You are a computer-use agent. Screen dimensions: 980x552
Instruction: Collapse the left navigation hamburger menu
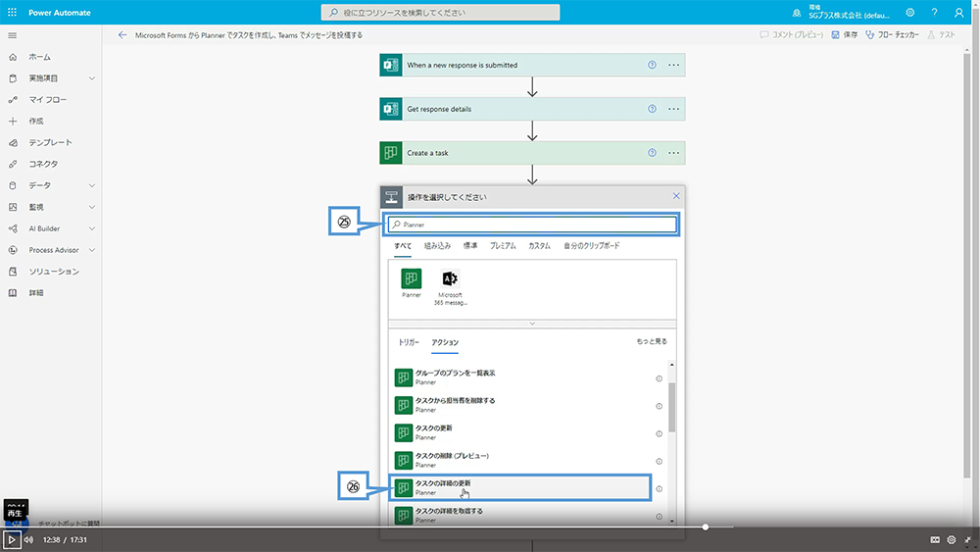click(12, 35)
